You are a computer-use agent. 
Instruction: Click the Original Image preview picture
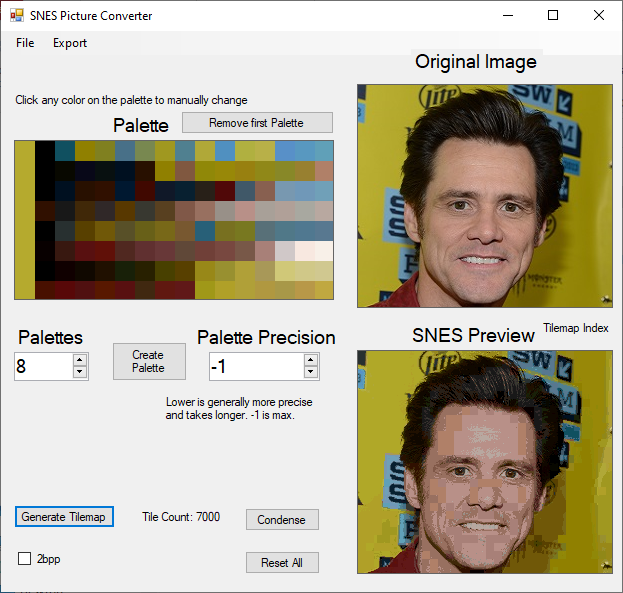[x=484, y=195]
